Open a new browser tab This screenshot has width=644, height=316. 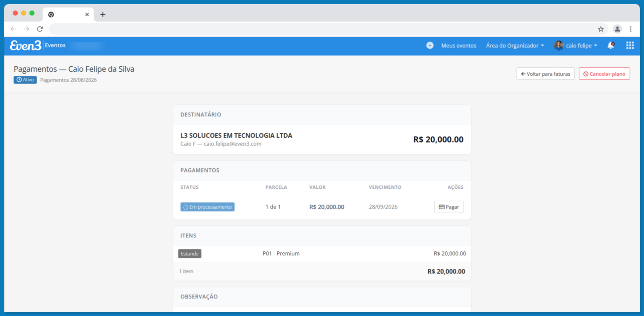(103, 15)
